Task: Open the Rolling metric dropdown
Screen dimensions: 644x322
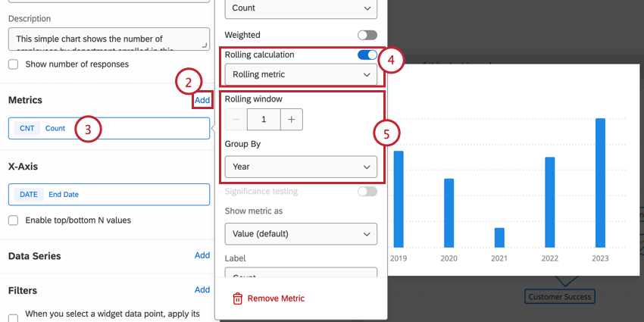Action: tap(301, 74)
